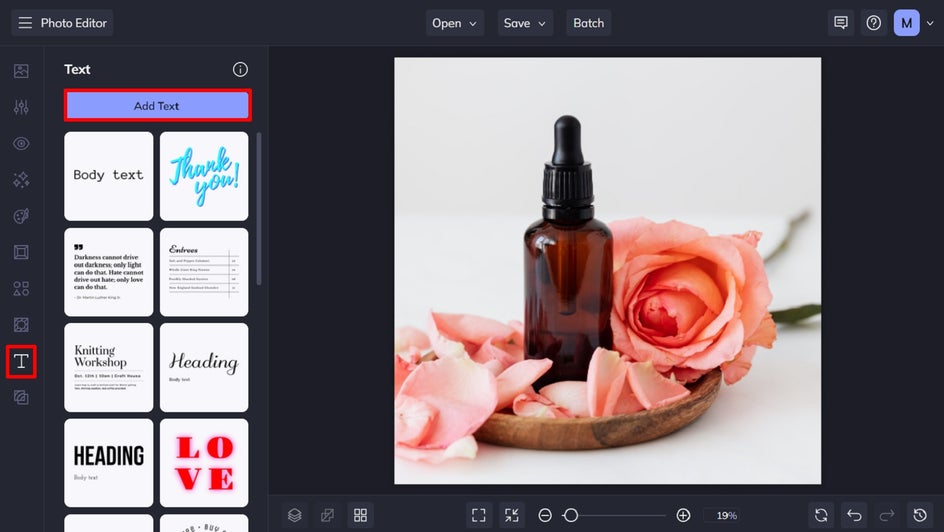This screenshot has height=532, width=944.
Task: Open the feedback comment icon
Action: [840, 23]
